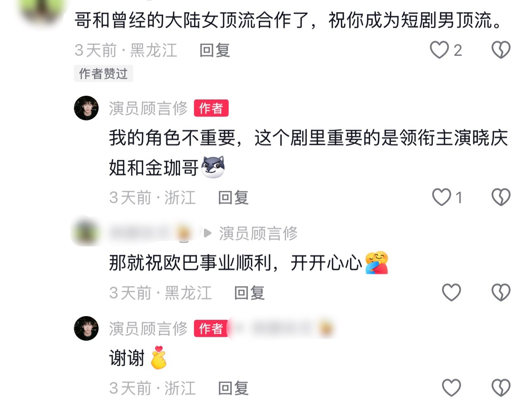532x404 pixels.
Task: Like the 那就祝欧巴事业顺利 comment
Action: click(x=451, y=293)
